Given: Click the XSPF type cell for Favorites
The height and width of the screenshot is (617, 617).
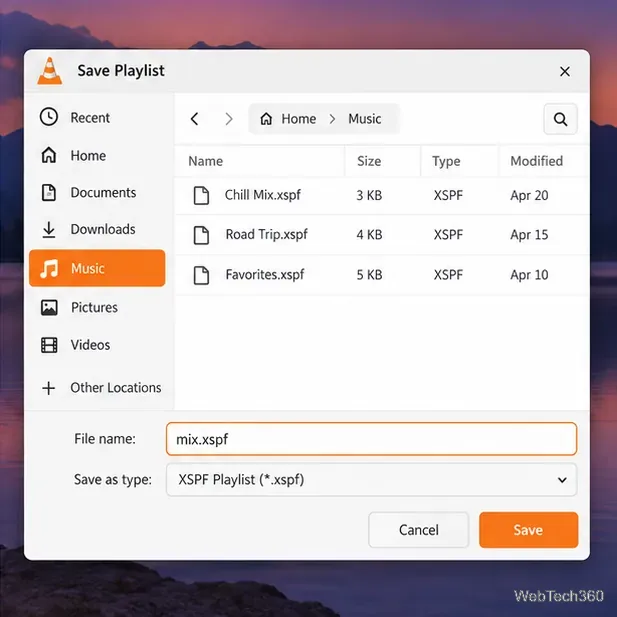Looking at the screenshot, I should tap(448, 275).
